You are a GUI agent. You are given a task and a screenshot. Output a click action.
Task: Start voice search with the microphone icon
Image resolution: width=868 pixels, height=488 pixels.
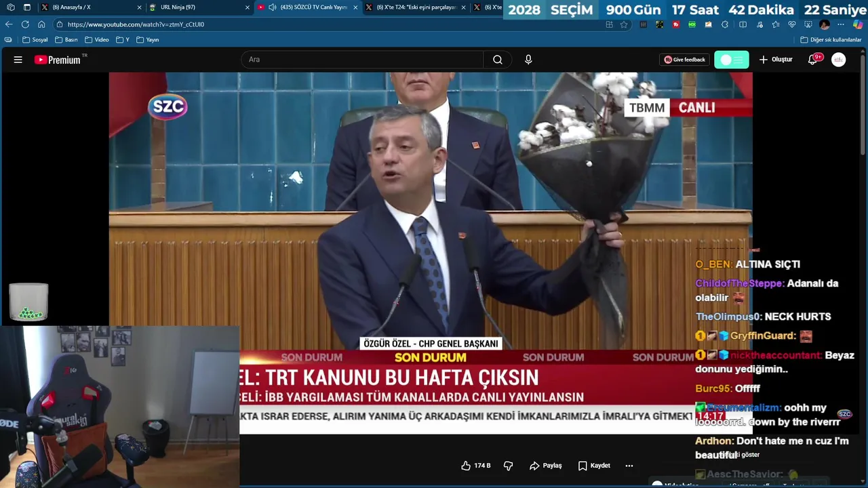point(528,60)
